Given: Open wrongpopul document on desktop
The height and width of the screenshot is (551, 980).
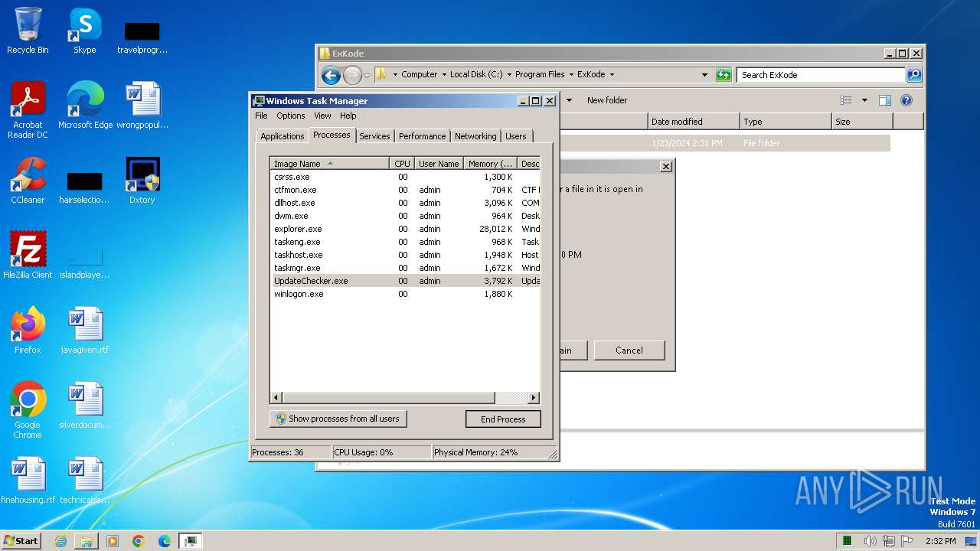Looking at the screenshot, I should (x=142, y=106).
